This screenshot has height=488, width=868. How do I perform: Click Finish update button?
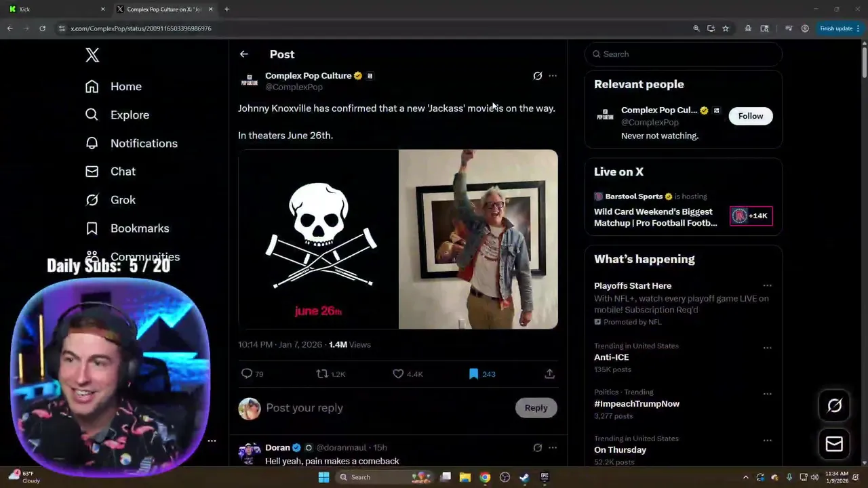(x=840, y=28)
